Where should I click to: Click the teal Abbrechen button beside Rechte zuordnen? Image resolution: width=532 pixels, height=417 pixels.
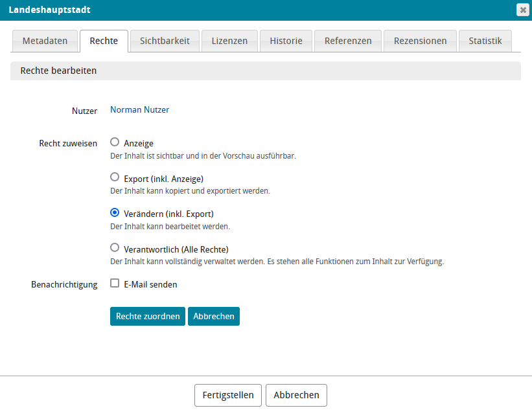click(213, 317)
